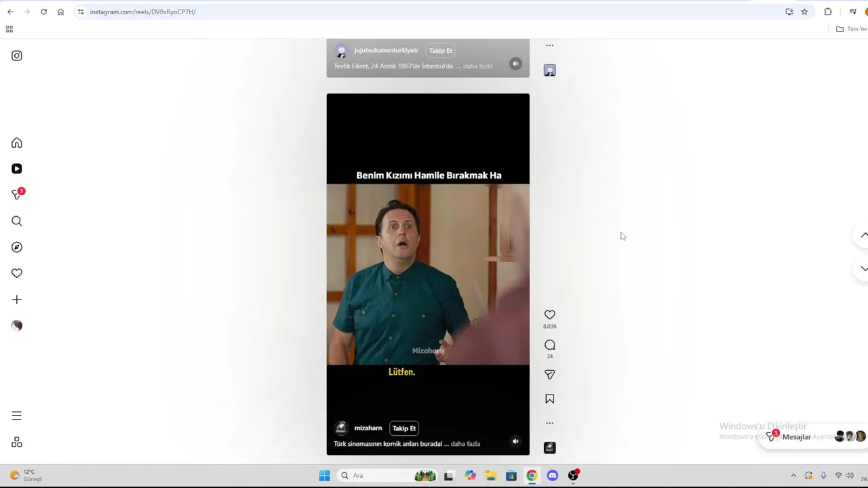Open the Search magnifier in sidebar

(17, 221)
